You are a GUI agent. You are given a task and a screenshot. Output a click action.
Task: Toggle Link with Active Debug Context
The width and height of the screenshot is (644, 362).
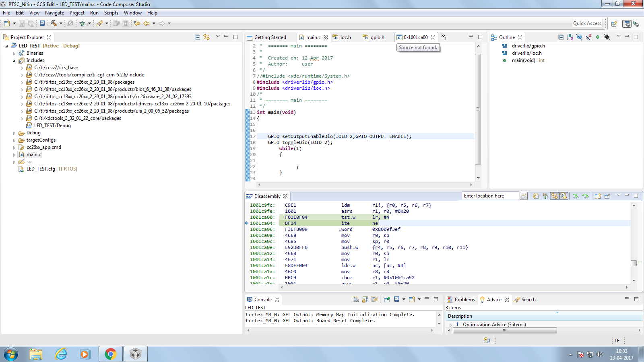click(555, 196)
